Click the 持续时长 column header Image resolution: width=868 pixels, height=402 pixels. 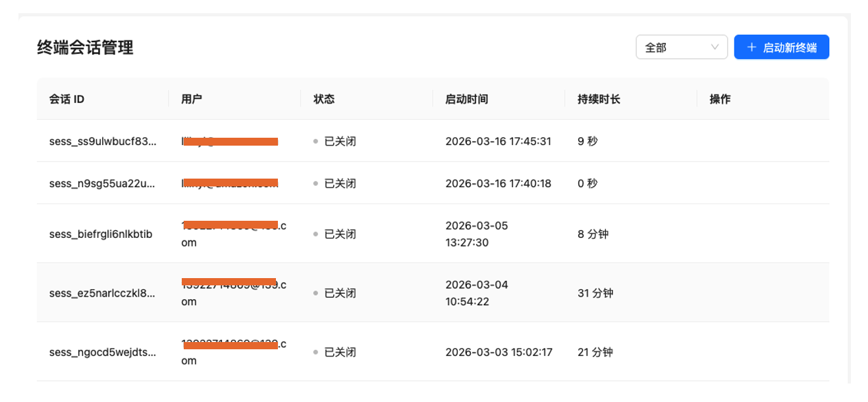pos(599,100)
